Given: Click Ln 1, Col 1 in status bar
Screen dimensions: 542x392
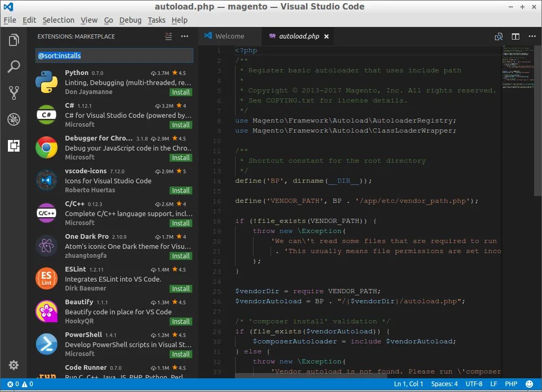Looking at the screenshot, I should point(408,384).
